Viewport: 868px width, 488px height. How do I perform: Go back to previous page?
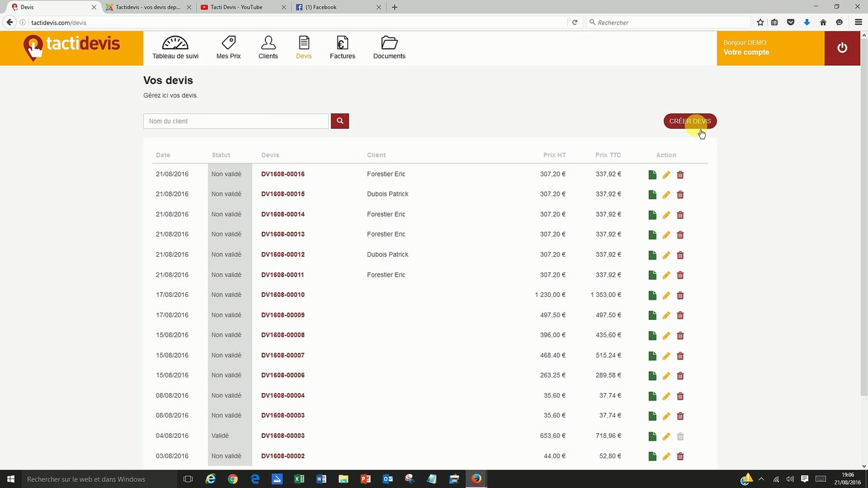coord(9,22)
